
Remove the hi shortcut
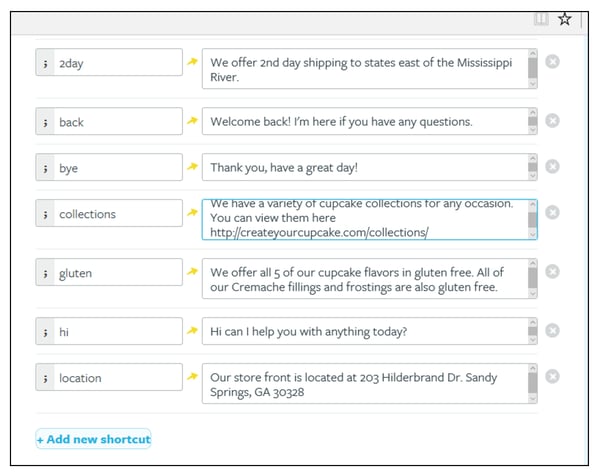pyautogui.click(x=552, y=330)
